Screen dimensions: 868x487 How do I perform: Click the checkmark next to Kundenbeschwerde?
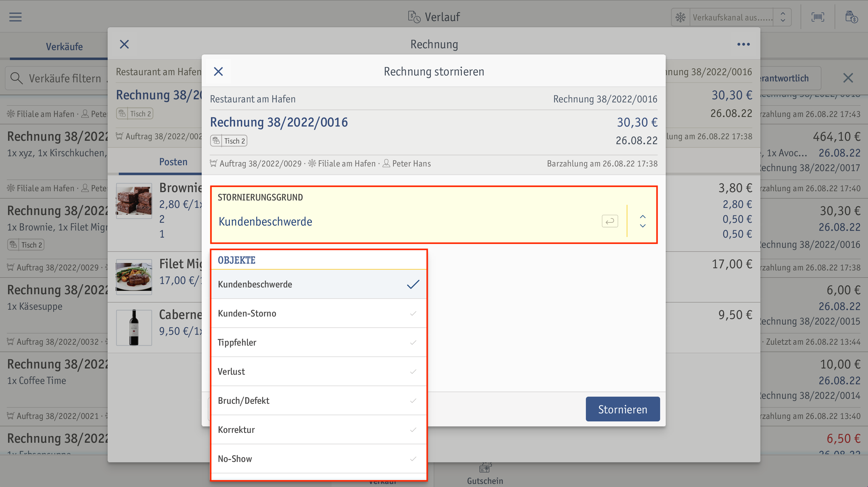point(413,284)
